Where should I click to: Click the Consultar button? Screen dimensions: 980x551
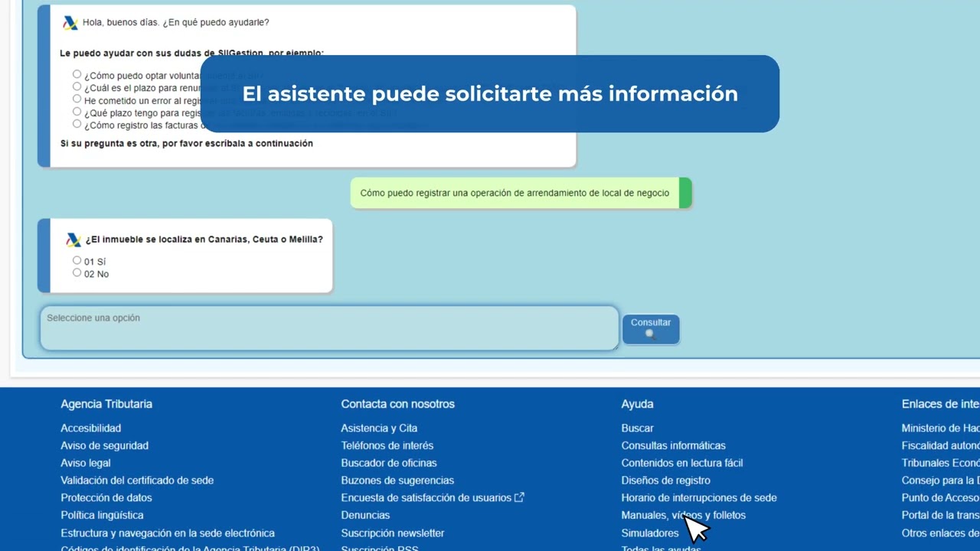pos(651,329)
